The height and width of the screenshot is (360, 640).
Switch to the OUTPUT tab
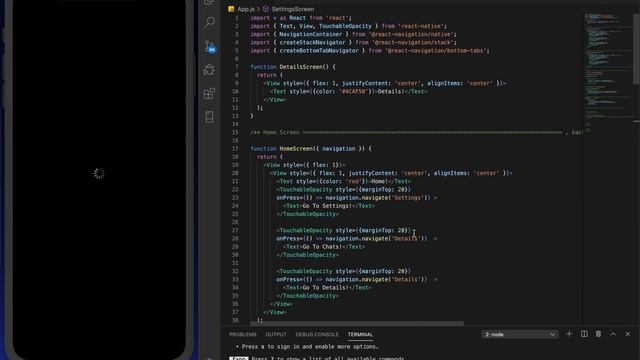coord(276,334)
